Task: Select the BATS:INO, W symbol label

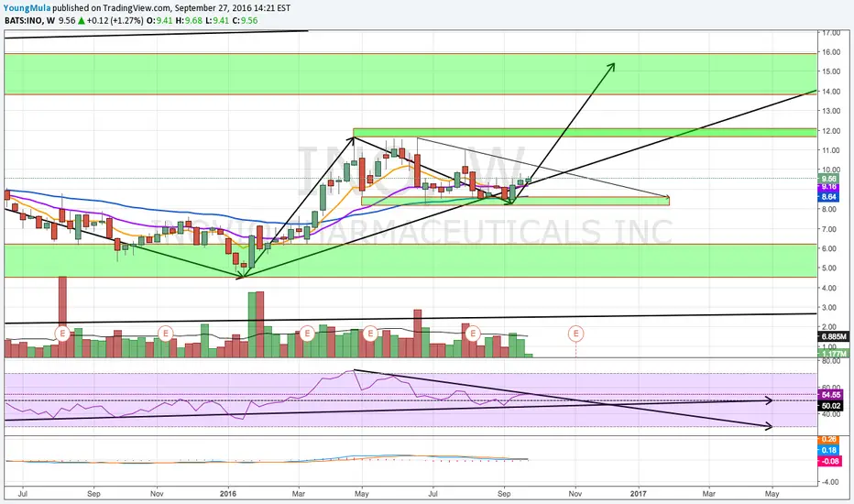Action: pos(30,21)
